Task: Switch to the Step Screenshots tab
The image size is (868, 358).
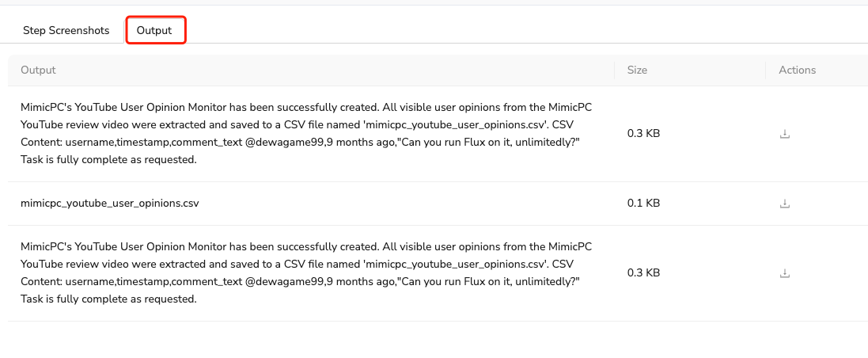Action: tap(66, 31)
